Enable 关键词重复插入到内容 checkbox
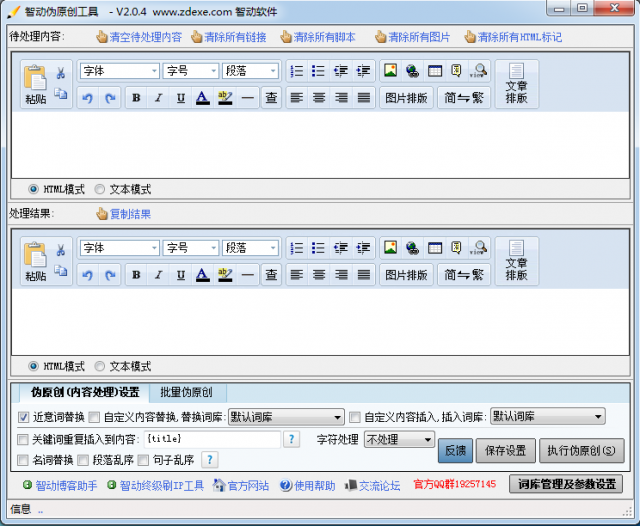 point(22,439)
